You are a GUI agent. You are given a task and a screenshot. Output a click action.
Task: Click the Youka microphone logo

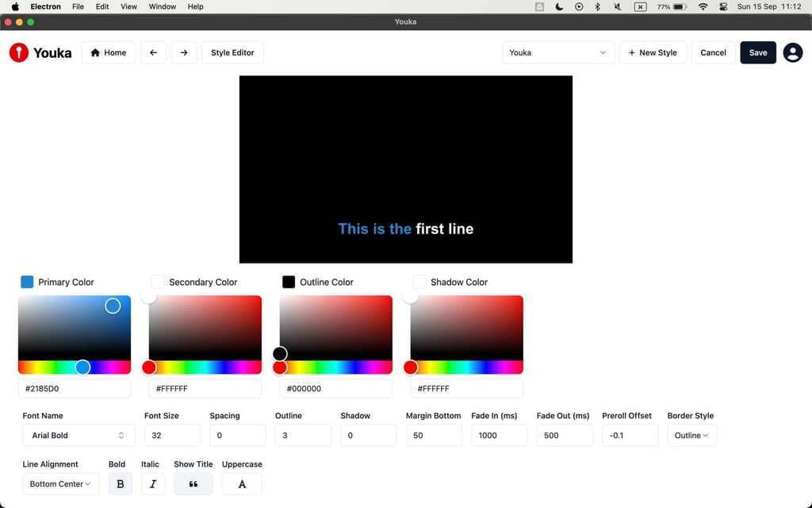pos(19,52)
